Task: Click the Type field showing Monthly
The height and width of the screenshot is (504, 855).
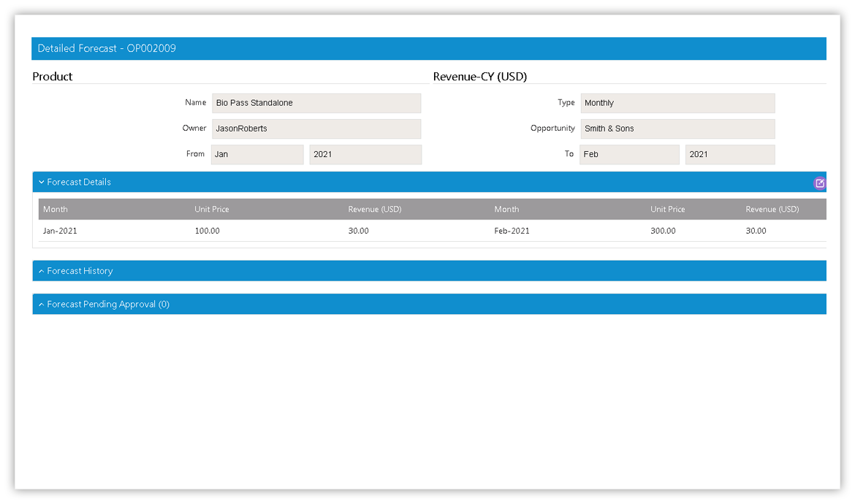Action: 677,103
